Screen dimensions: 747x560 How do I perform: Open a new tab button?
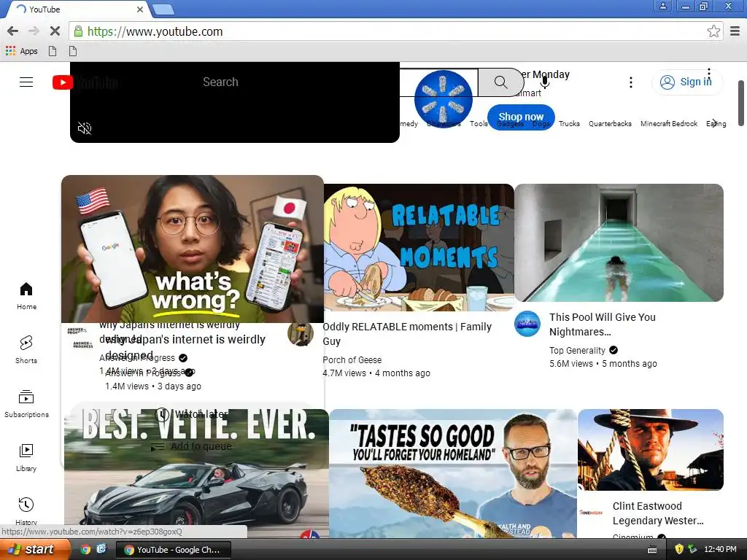coord(163,9)
